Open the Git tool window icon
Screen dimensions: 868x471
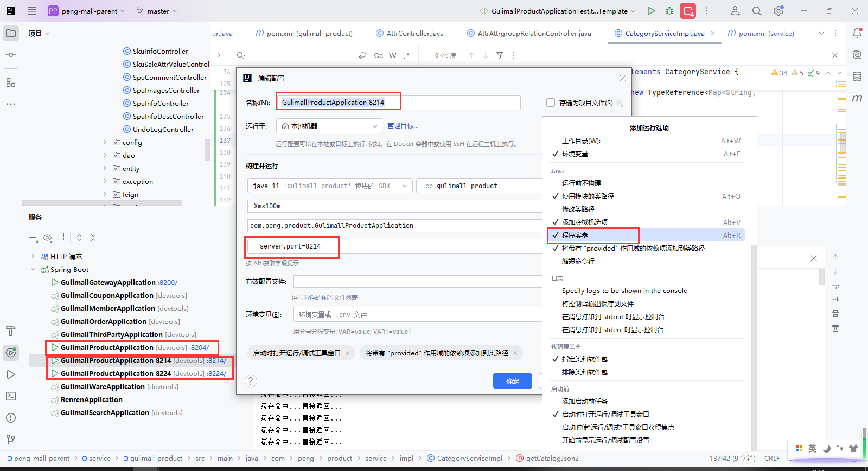[x=11, y=440]
